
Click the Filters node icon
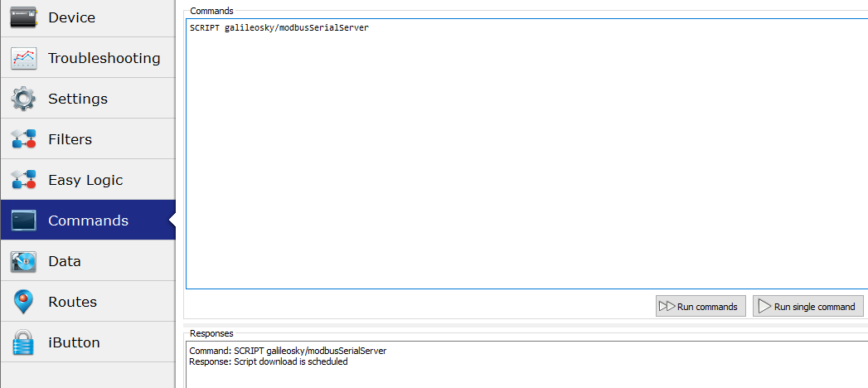(23, 139)
